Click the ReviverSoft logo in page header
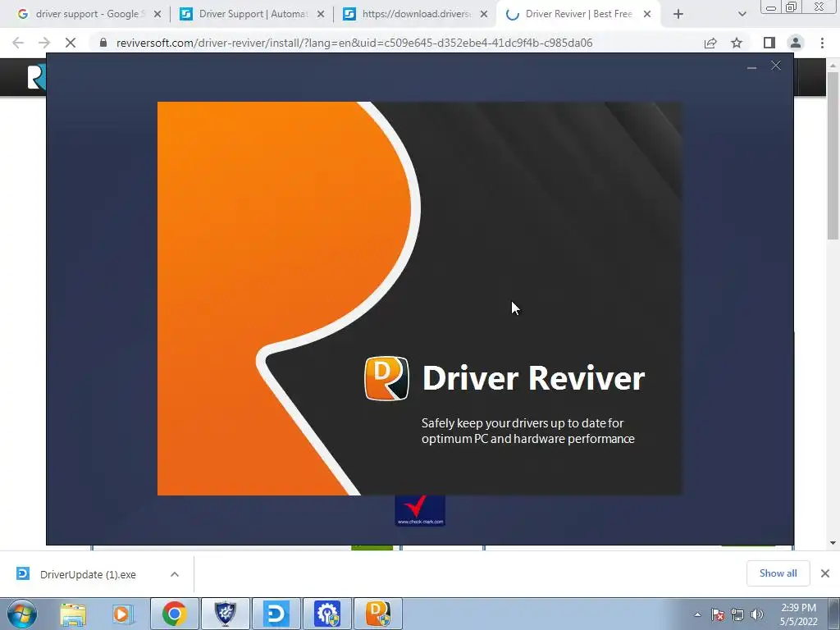 click(36, 77)
